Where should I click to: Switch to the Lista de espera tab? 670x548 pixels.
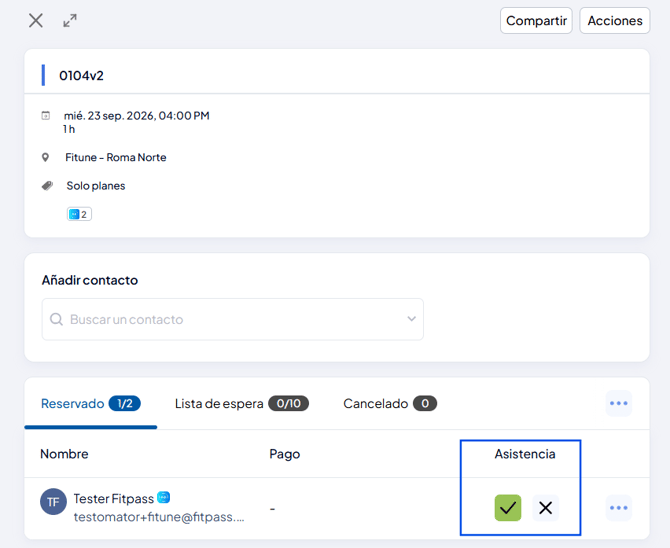click(242, 404)
